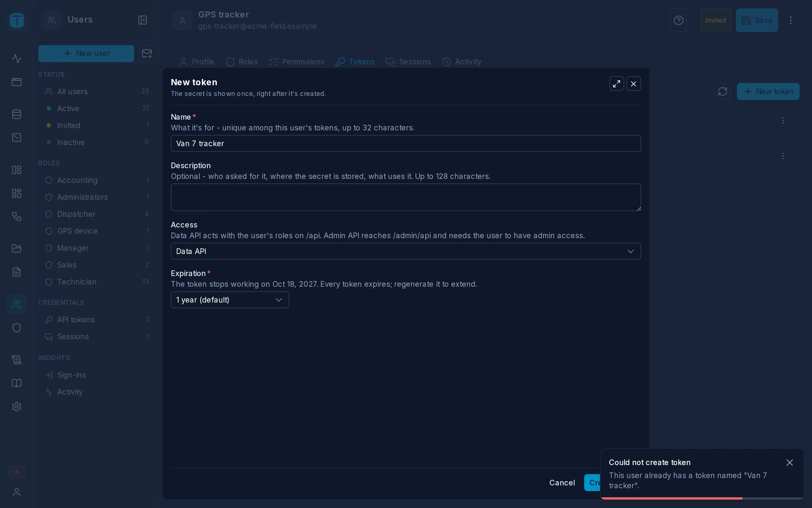
Task: Open the folder icon in left rail
Action: tap(16, 249)
